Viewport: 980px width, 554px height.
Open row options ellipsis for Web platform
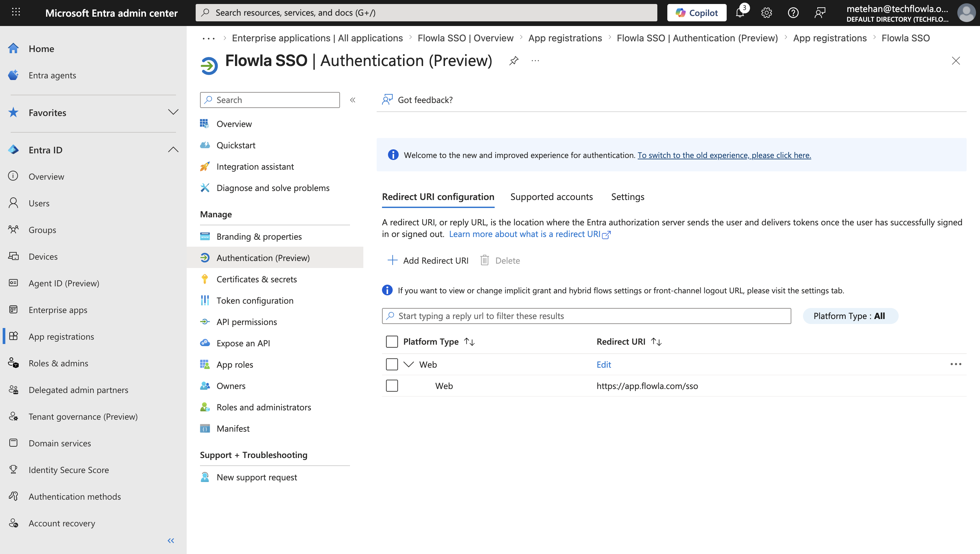pos(956,364)
